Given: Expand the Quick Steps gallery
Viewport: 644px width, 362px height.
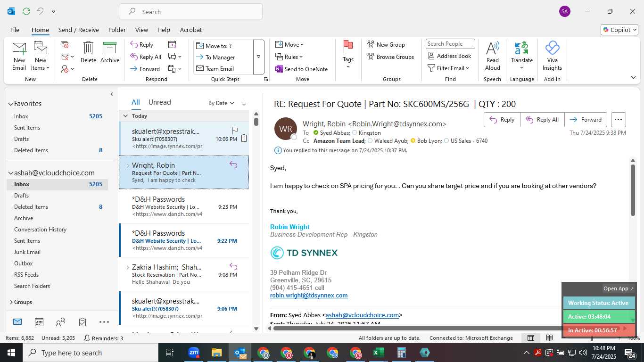Looking at the screenshot, I should [258, 57].
